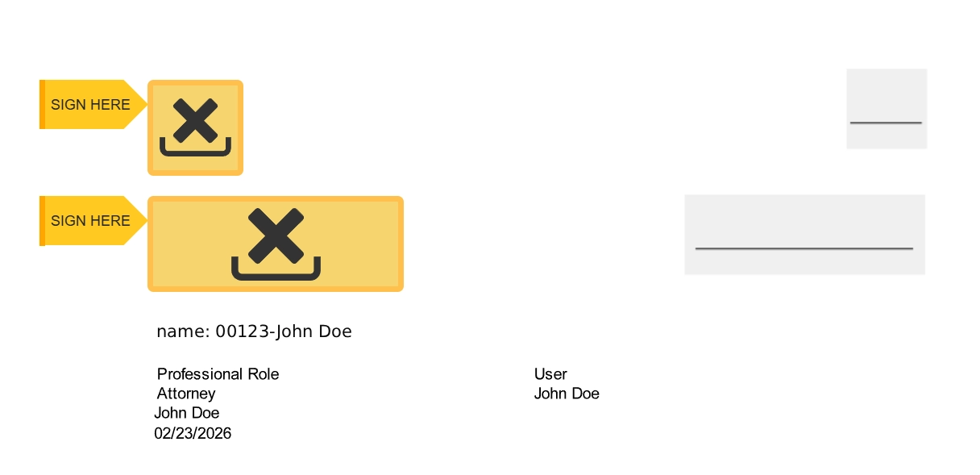Click the tray bracket under the wide box's X
The width and height of the screenshot is (980, 475).
point(276,273)
